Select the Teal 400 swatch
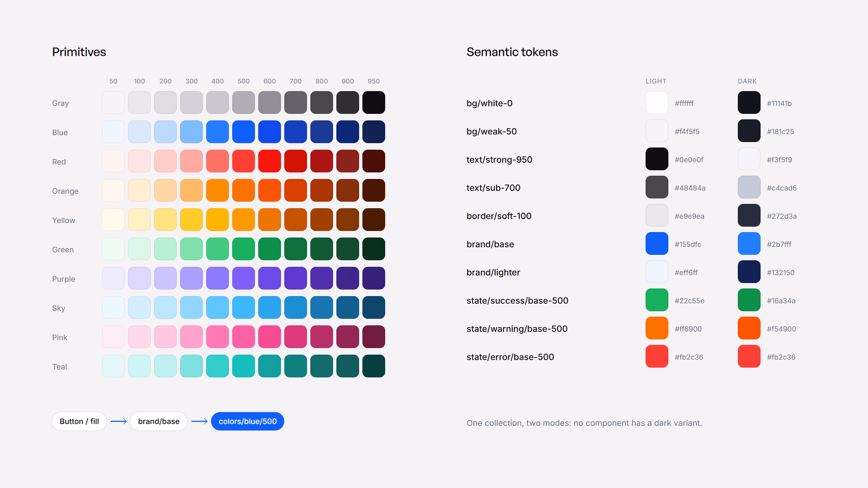Screen dimensions: 868x488 (x=217, y=366)
